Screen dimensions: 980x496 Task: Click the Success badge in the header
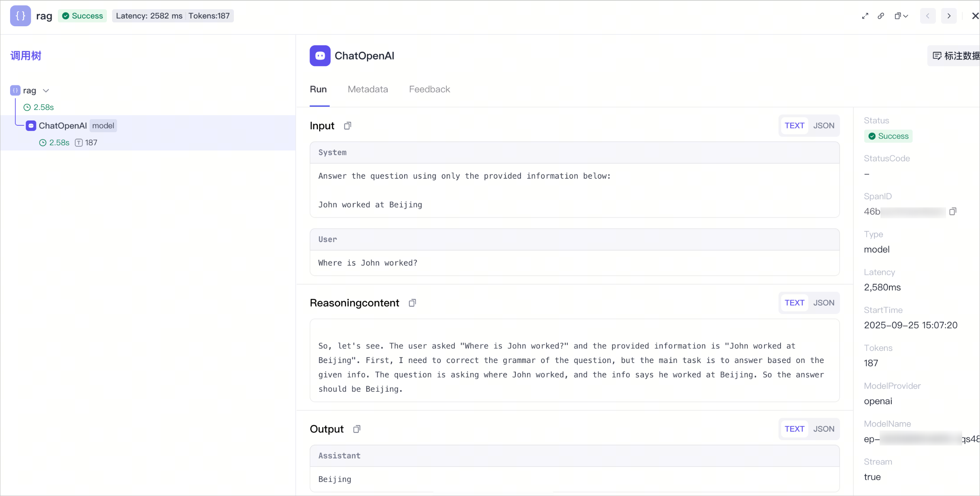pos(83,16)
